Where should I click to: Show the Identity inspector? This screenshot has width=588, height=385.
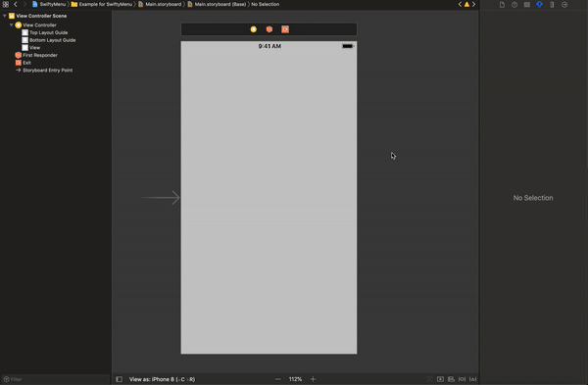[527, 5]
